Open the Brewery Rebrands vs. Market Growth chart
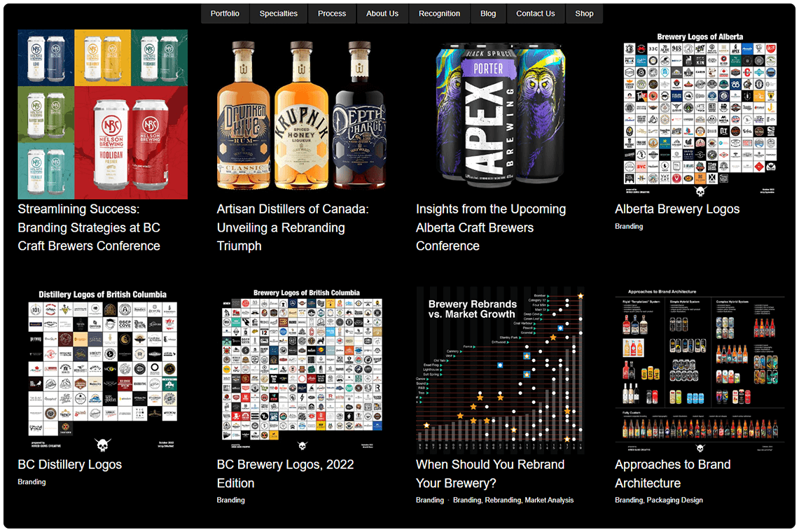Viewport: 799px width, 532px height. pyautogui.click(x=501, y=370)
